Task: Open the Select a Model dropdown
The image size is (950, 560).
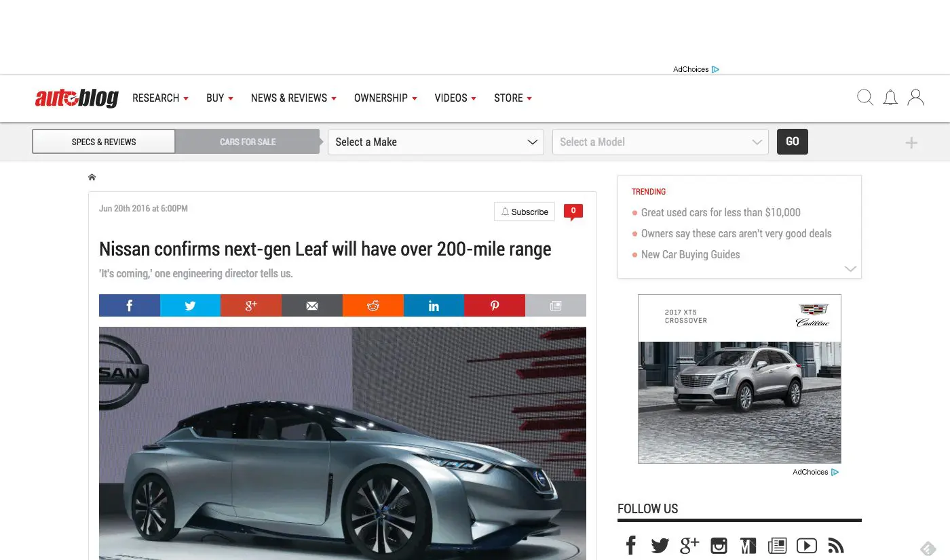Action: pos(660,142)
